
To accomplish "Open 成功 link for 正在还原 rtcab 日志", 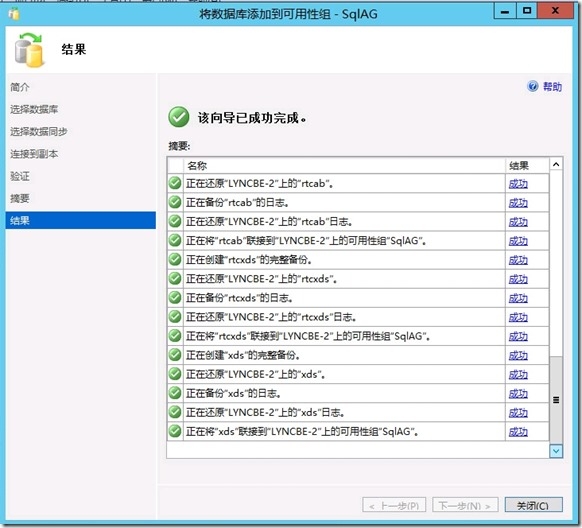I will (518, 222).
